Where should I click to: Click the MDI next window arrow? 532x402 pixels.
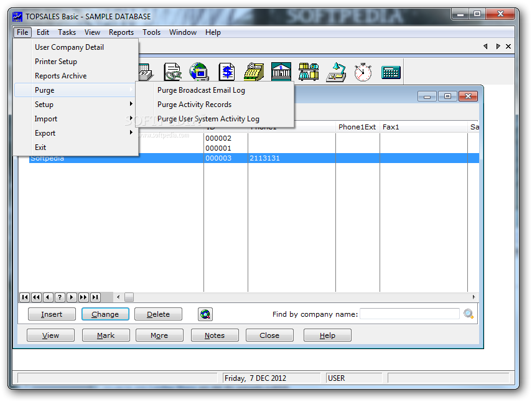[x=498, y=47]
